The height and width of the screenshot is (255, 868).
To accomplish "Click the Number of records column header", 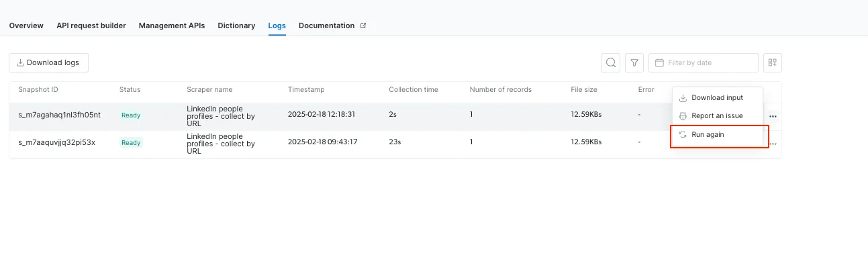I will [x=501, y=90].
